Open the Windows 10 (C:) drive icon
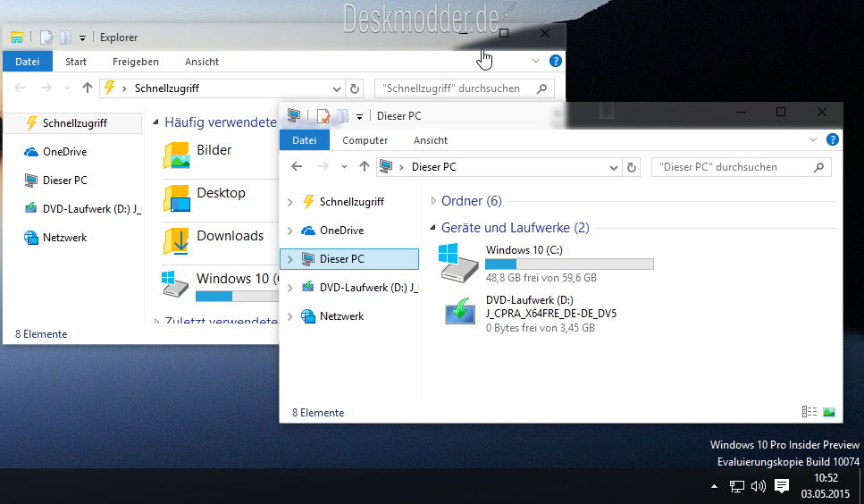Screen dimensions: 864x504 pos(461,263)
